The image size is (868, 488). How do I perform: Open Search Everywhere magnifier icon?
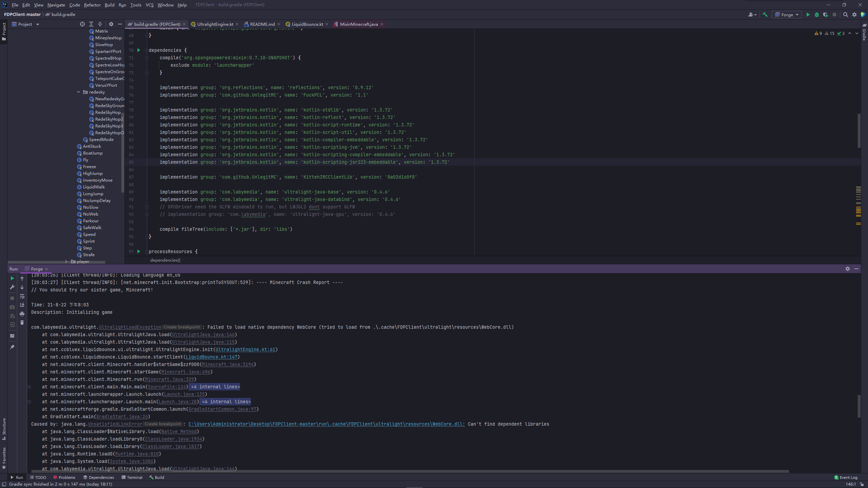click(x=846, y=15)
